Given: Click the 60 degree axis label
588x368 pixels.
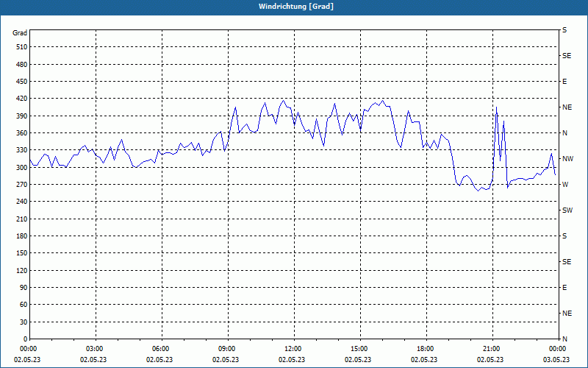Looking at the screenshot, I should (x=24, y=304).
